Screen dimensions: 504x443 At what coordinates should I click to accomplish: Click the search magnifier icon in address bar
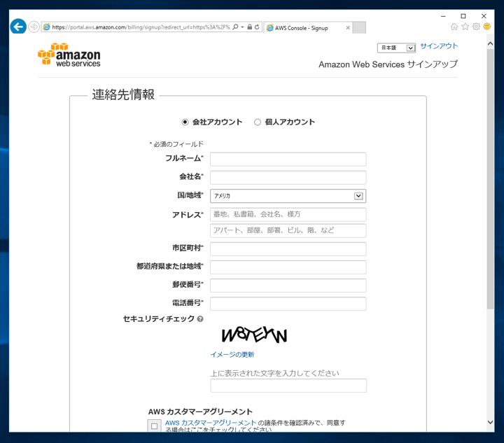click(x=235, y=27)
